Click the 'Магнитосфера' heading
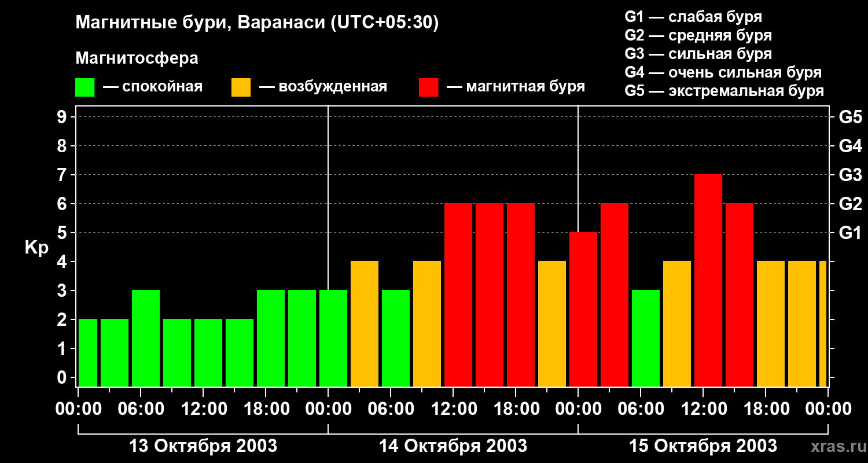868x463 pixels. tap(137, 58)
